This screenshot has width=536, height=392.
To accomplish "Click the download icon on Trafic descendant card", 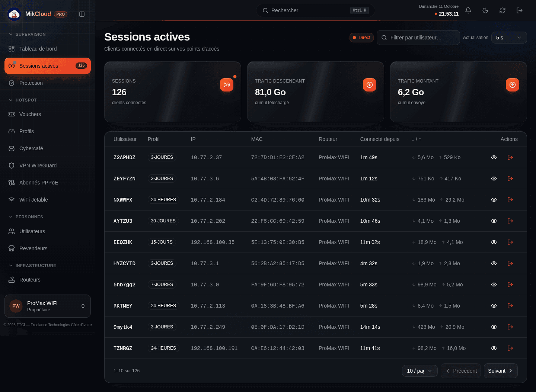I will tap(370, 85).
